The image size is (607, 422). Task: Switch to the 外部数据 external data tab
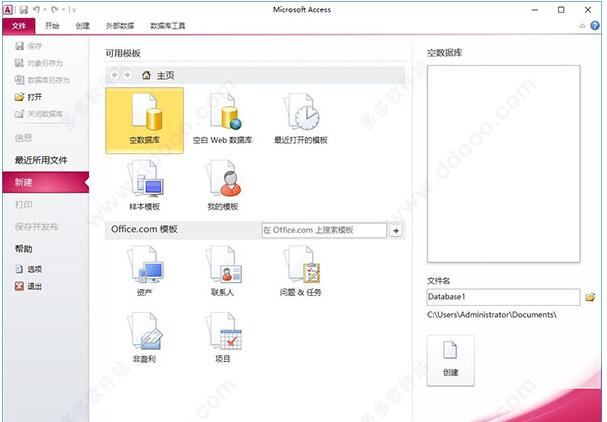(x=120, y=26)
